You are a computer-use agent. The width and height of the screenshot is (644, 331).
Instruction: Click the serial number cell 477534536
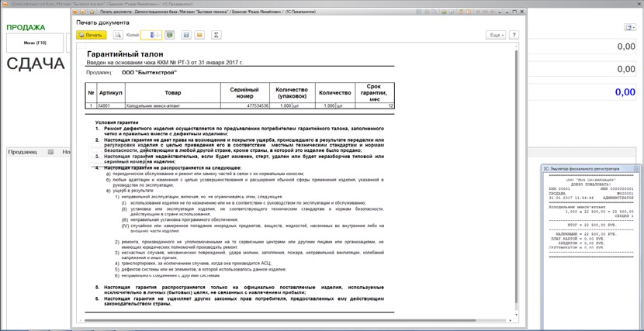[245, 106]
